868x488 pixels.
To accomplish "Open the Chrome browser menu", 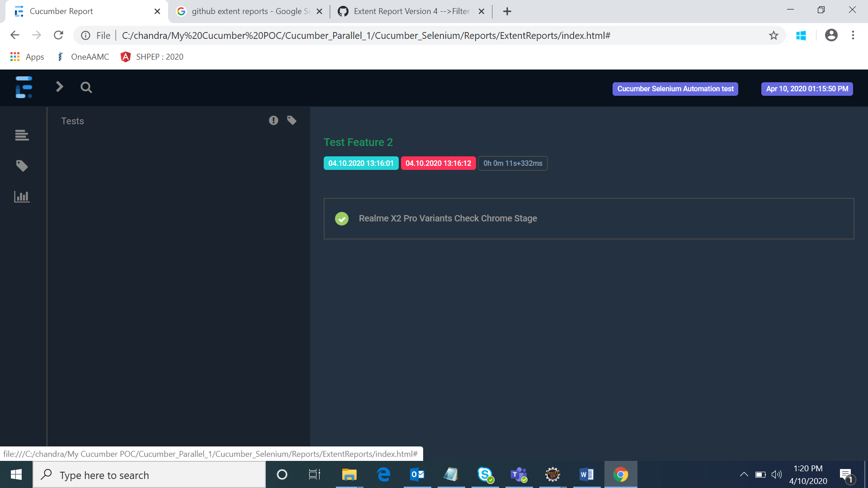I will coord(854,35).
